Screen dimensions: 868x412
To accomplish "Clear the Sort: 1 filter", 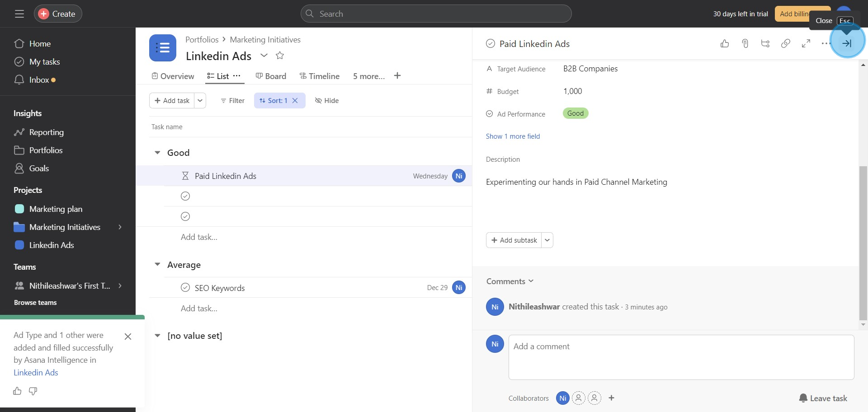I will point(295,101).
